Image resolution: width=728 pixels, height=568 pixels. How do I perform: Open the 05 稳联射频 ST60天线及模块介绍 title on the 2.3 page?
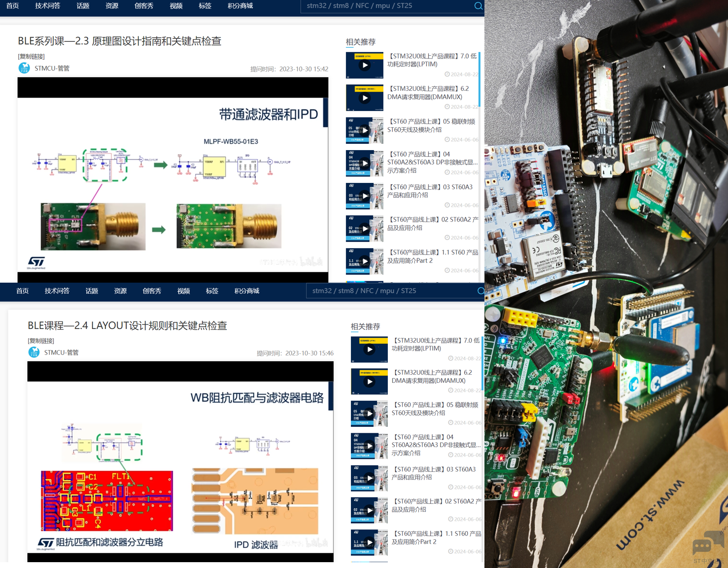tap(431, 125)
